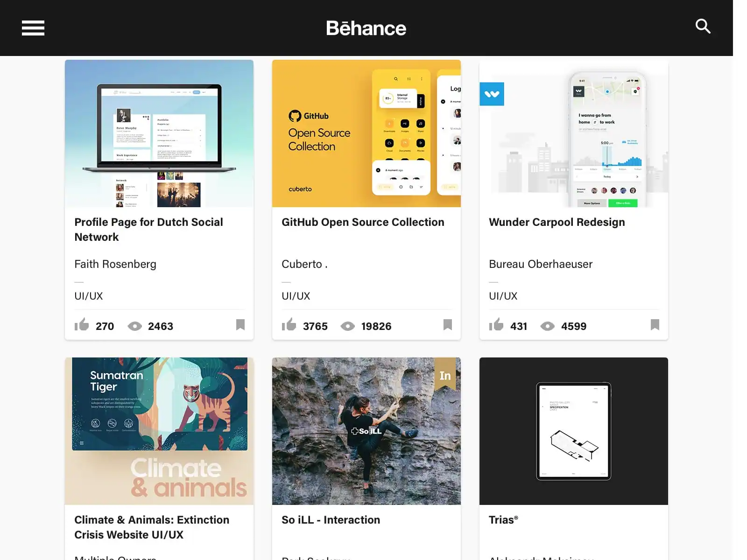The image size is (747, 560).
Task: Open the 'Trias' project title
Action: (503, 520)
